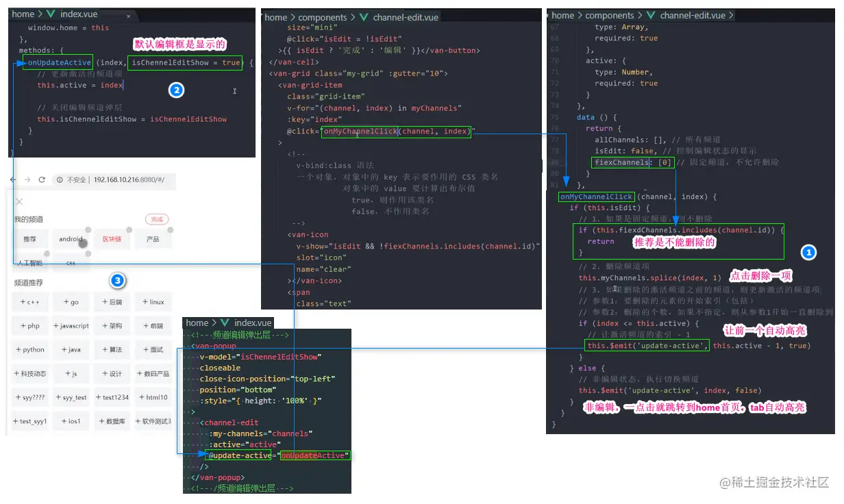Add the java recommended channel
The image size is (844, 504).
click(71, 349)
